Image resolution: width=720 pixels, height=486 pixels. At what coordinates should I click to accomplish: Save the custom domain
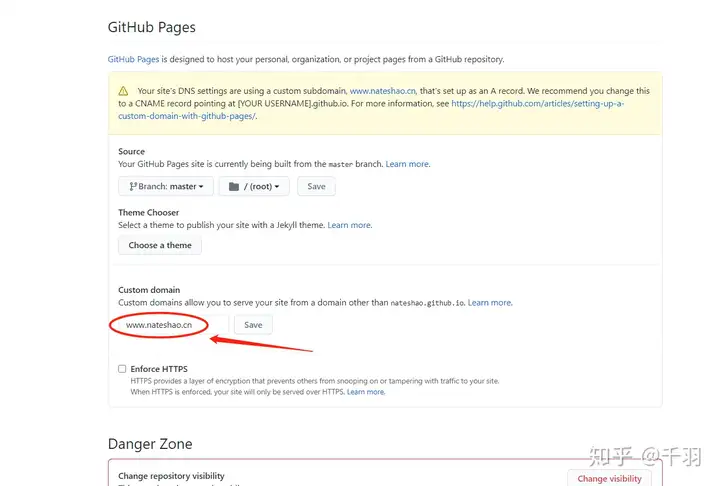point(253,325)
